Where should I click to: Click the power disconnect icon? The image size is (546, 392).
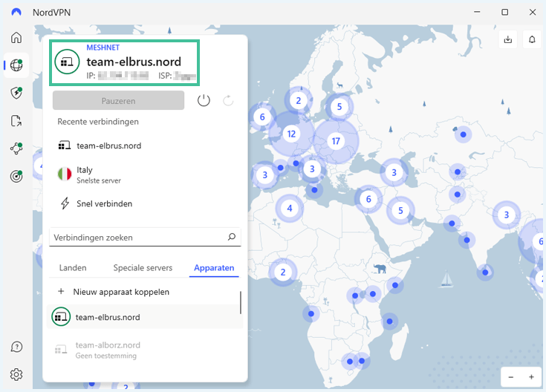[204, 101]
